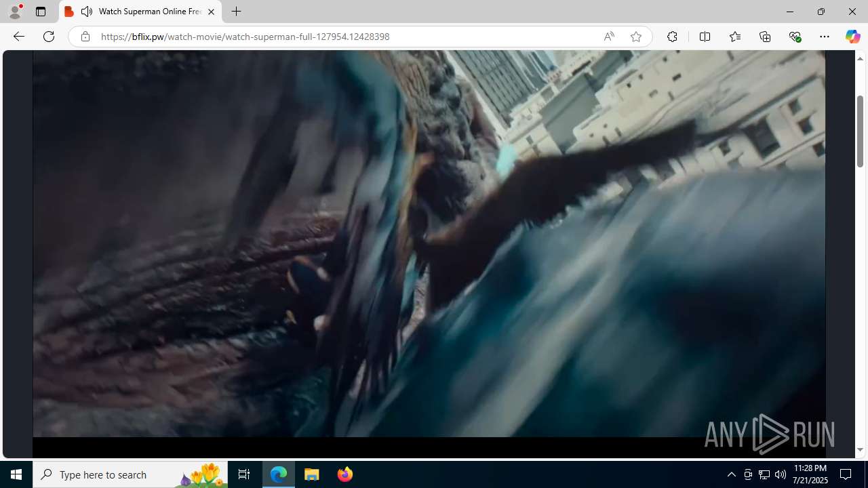Select the Watch Superman Online Free tab

(x=140, y=12)
